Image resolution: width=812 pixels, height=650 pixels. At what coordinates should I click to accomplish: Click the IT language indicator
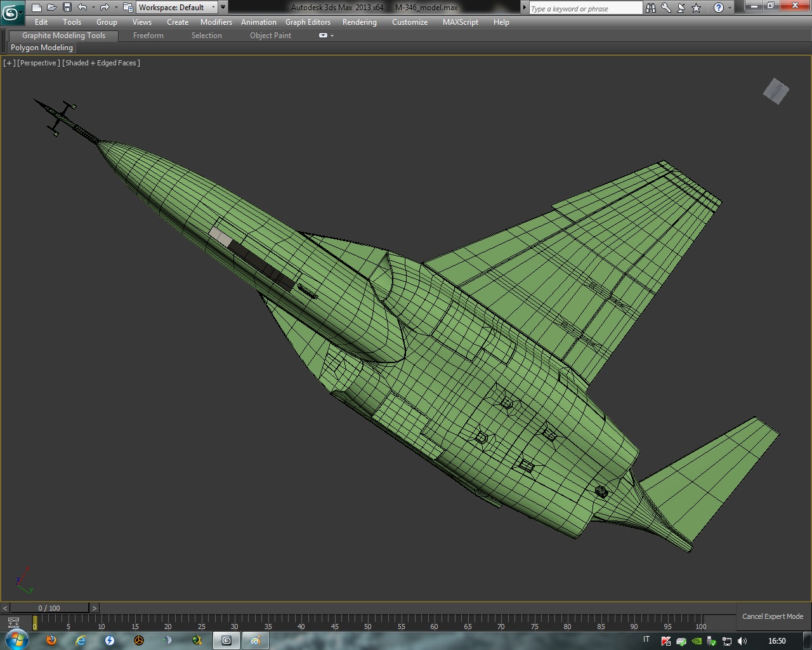(x=646, y=640)
